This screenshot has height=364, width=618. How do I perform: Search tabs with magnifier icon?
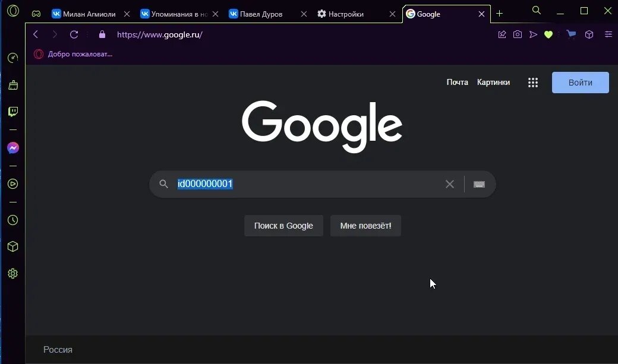click(537, 10)
